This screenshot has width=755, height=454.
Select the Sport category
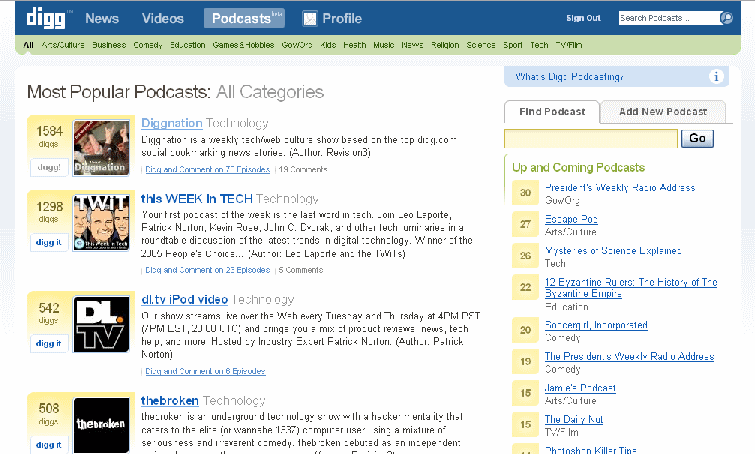tap(513, 45)
